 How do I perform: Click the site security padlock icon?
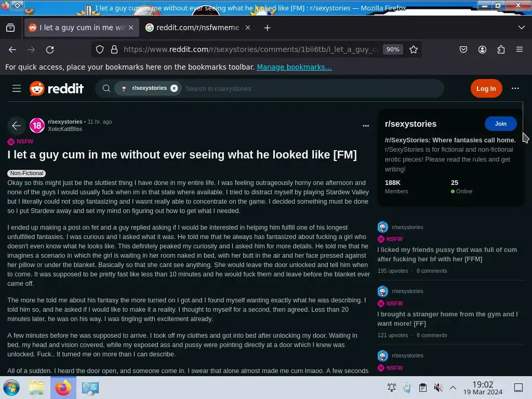(x=114, y=49)
